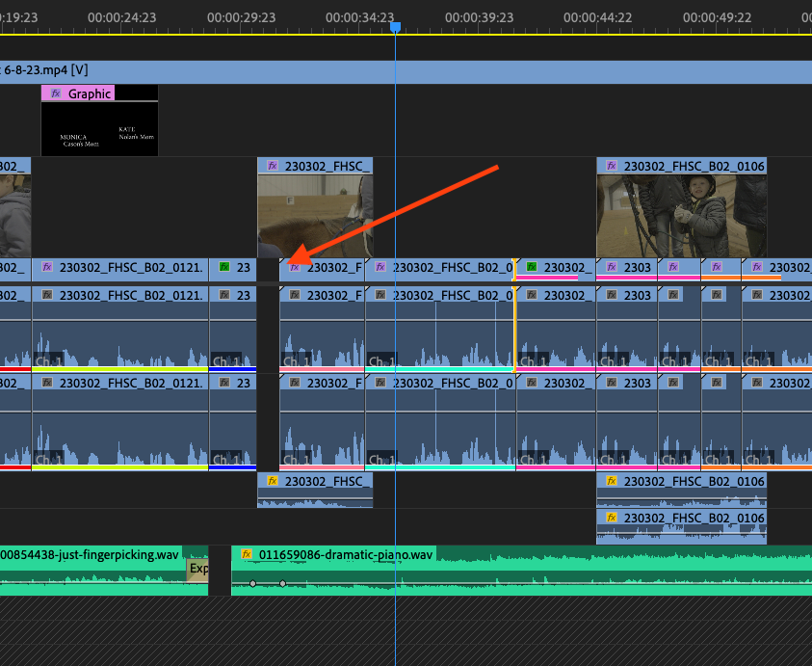The width and height of the screenshot is (812, 666).
Task: Select the Exp transition on just-fingerpicking.wav clip
Action: coord(197,570)
